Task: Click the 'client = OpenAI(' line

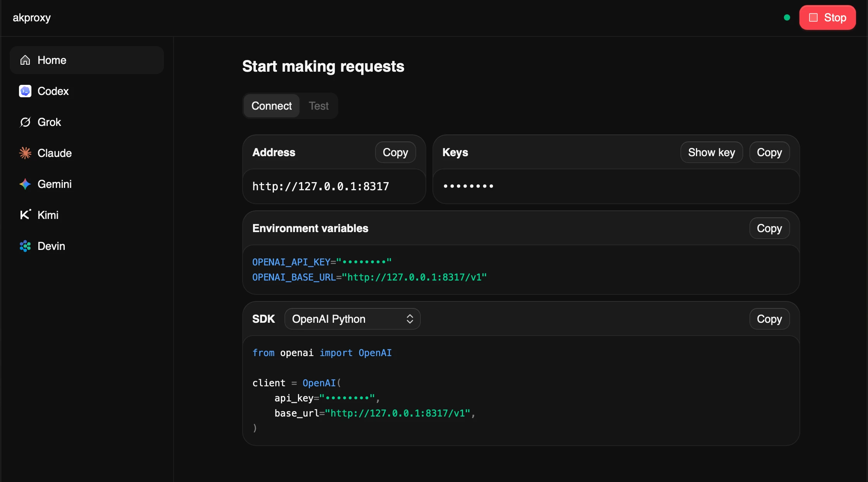Action: 296,383
